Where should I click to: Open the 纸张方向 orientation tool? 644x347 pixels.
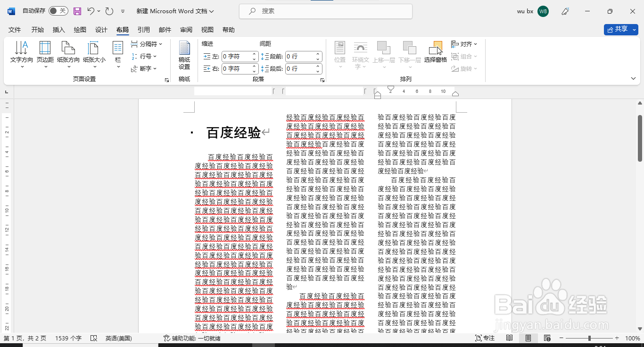pos(68,54)
